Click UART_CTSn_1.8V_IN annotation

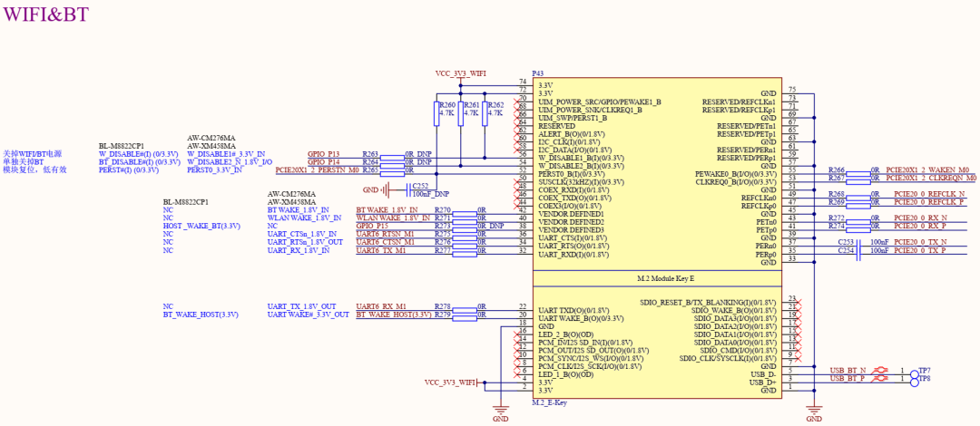pos(302,234)
